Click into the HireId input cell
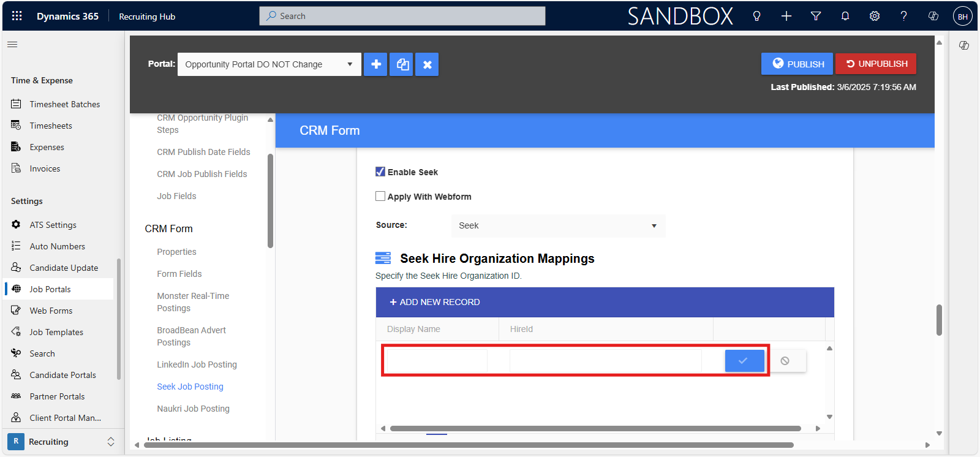The width and height of the screenshot is (980, 457). [x=606, y=361]
